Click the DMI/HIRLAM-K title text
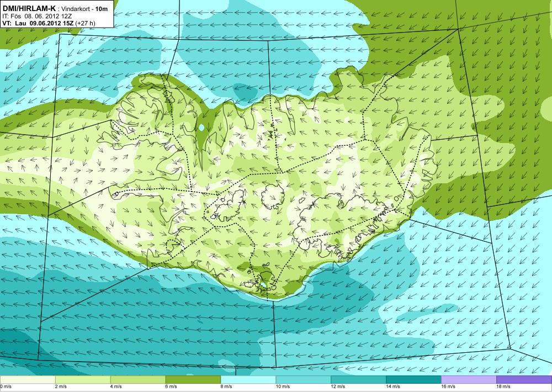The width and height of the screenshot is (552, 392). [x=29, y=9]
